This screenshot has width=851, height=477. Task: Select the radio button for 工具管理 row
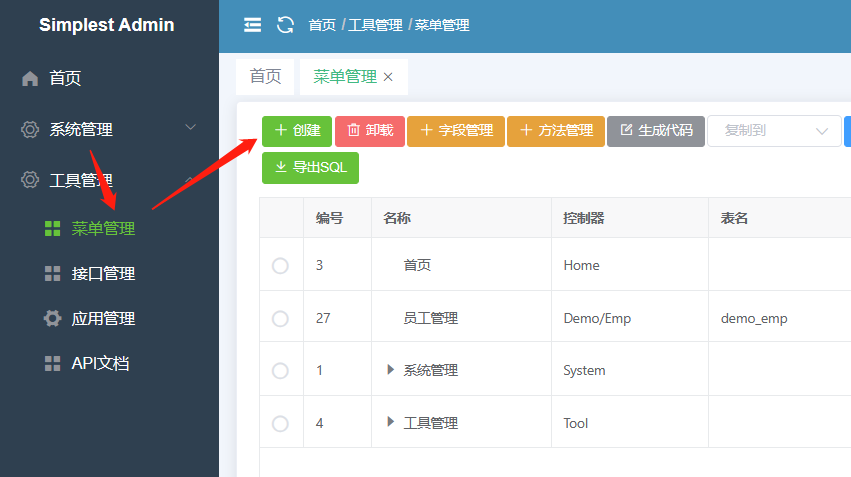[x=280, y=423]
